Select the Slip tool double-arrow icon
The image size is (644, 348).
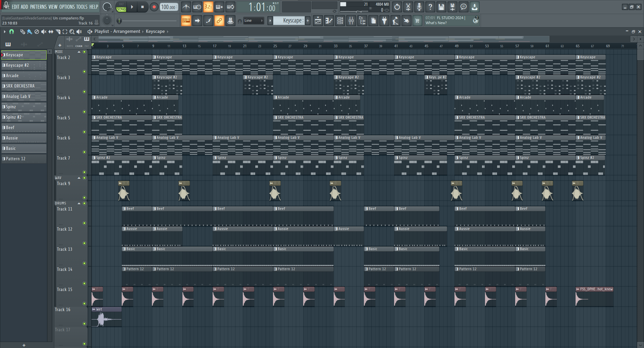pyautogui.click(x=51, y=32)
